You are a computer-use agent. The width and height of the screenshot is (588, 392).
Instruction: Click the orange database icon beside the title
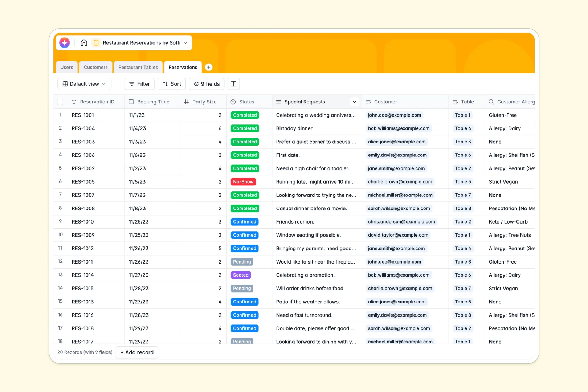(x=96, y=43)
